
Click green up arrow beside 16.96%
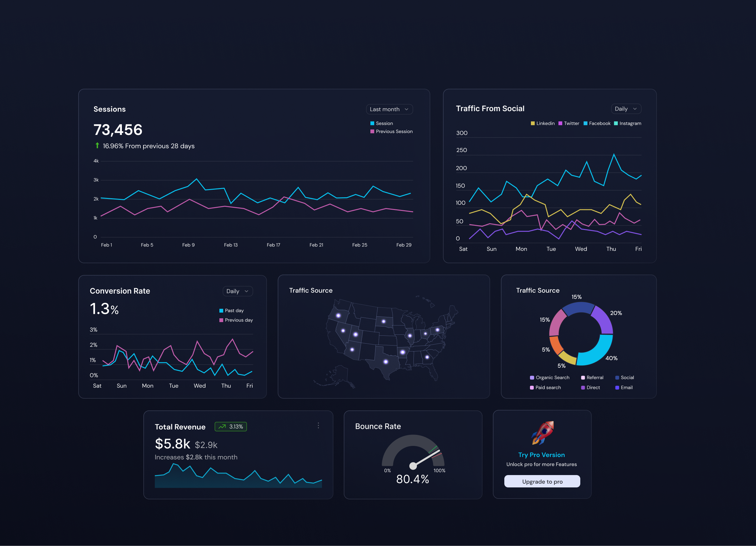point(97,145)
